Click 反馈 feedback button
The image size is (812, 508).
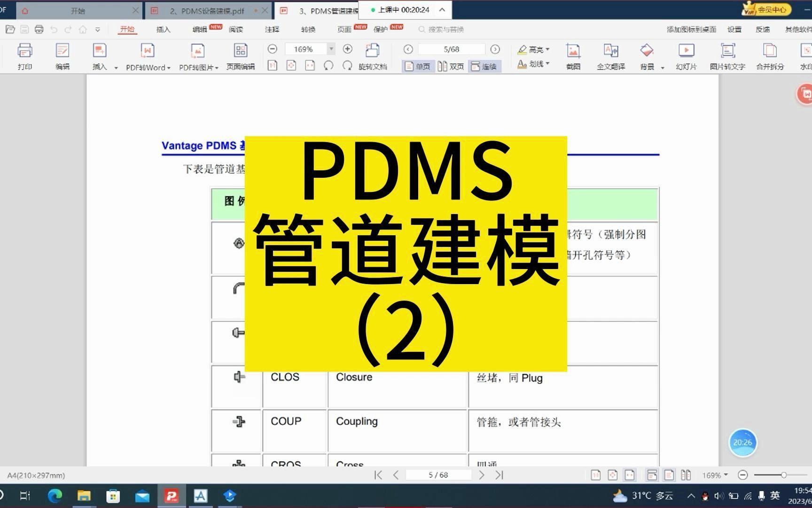tap(763, 29)
